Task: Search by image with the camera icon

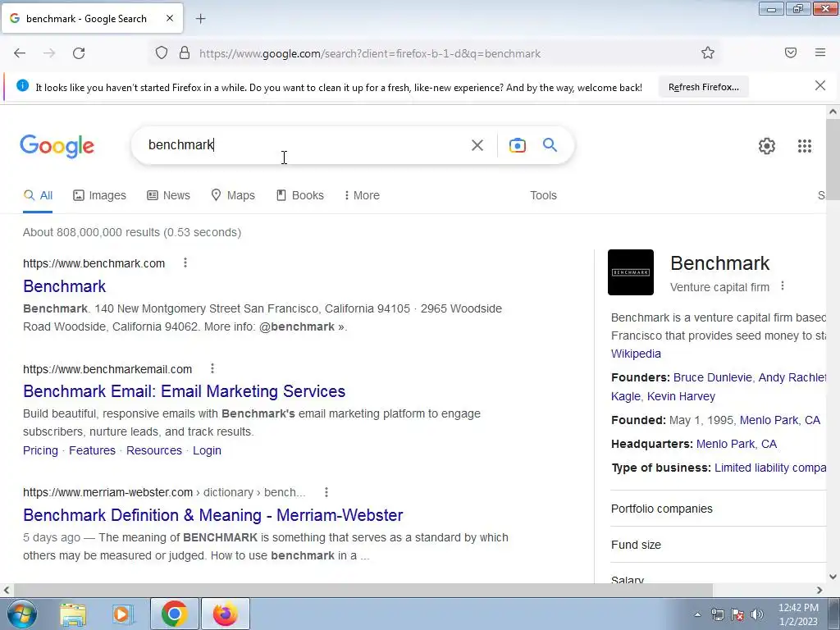Action: coord(517,145)
